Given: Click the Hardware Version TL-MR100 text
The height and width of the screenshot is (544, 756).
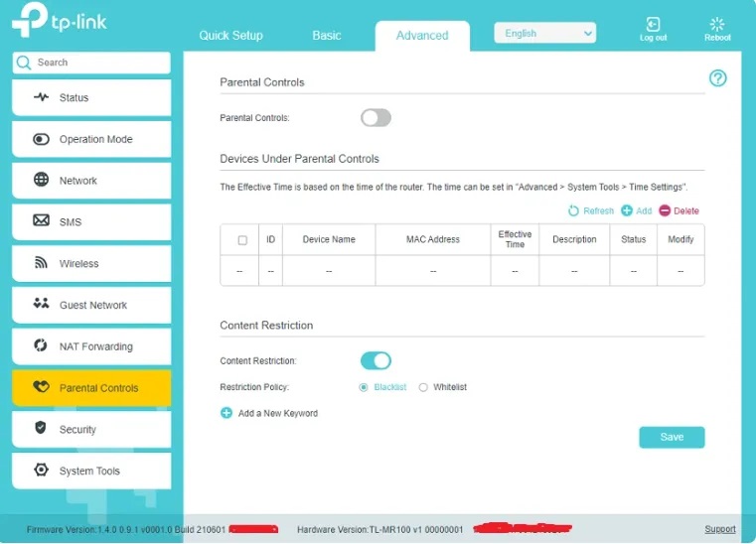Looking at the screenshot, I should click(x=379, y=529).
